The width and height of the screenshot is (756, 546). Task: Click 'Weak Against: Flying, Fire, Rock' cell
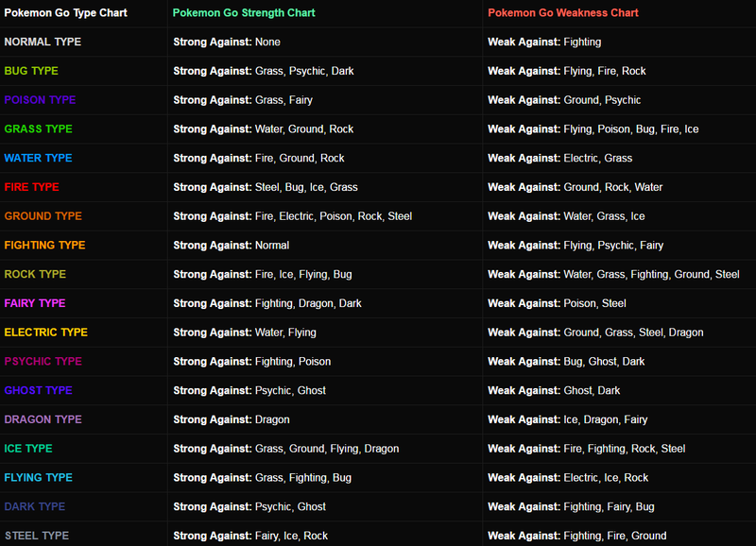point(567,71)
